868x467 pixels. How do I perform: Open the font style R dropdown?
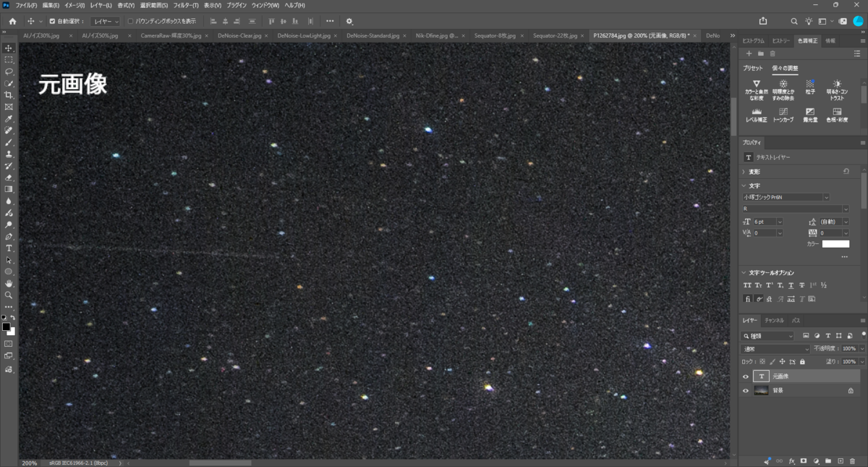[796, 209]
